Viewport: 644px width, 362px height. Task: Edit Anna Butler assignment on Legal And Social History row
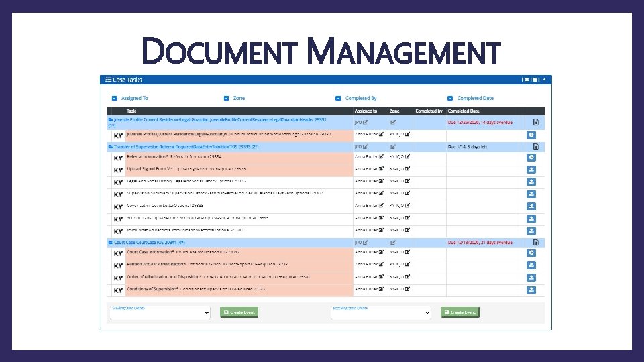point(381,181)
